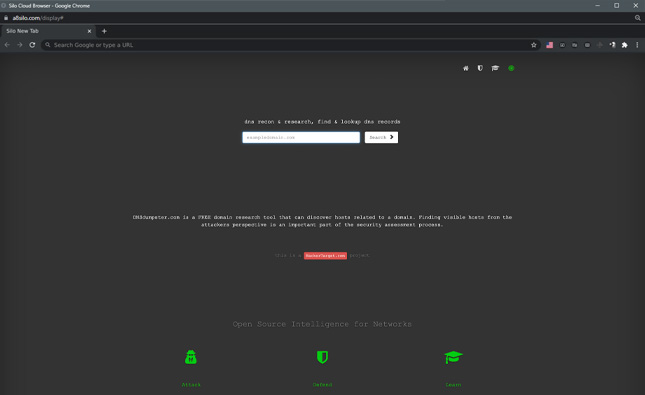Reload the page with the refresh icon
Image resolution: width=645 pixels, height=395 pixels.
(x=32, y=45)
